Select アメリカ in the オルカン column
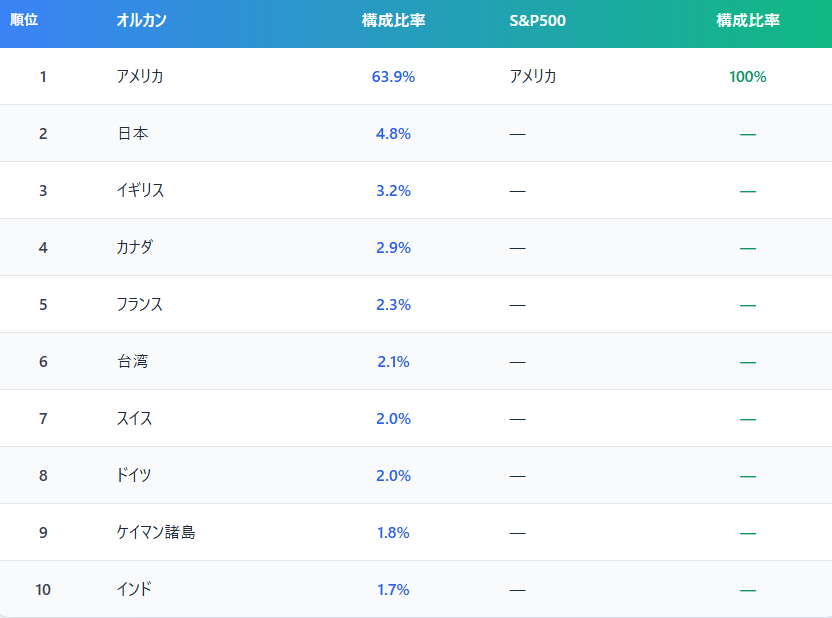832x618 pixels. [140, 76]
